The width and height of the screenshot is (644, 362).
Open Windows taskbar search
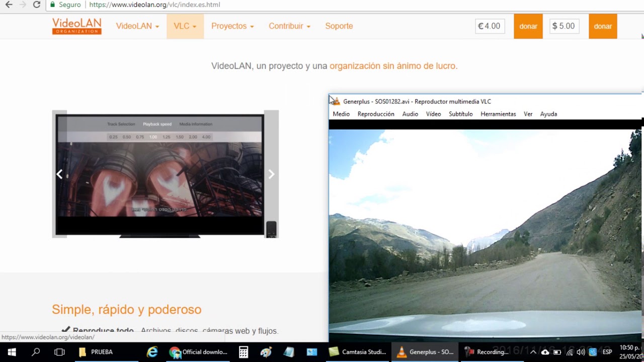pos(36,352)
